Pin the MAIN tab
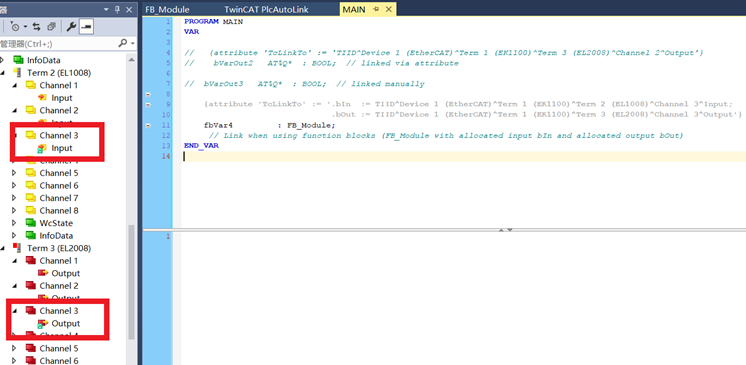 click(376, 10)
